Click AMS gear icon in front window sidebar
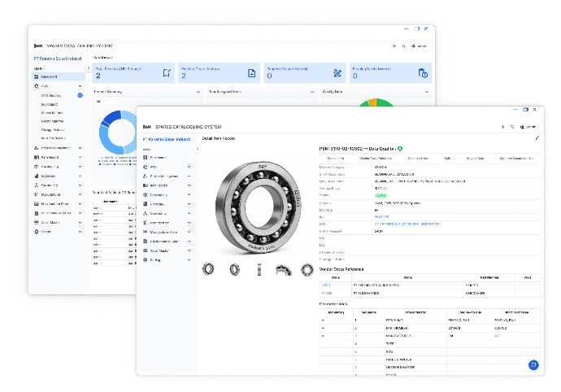 (145, 167)
